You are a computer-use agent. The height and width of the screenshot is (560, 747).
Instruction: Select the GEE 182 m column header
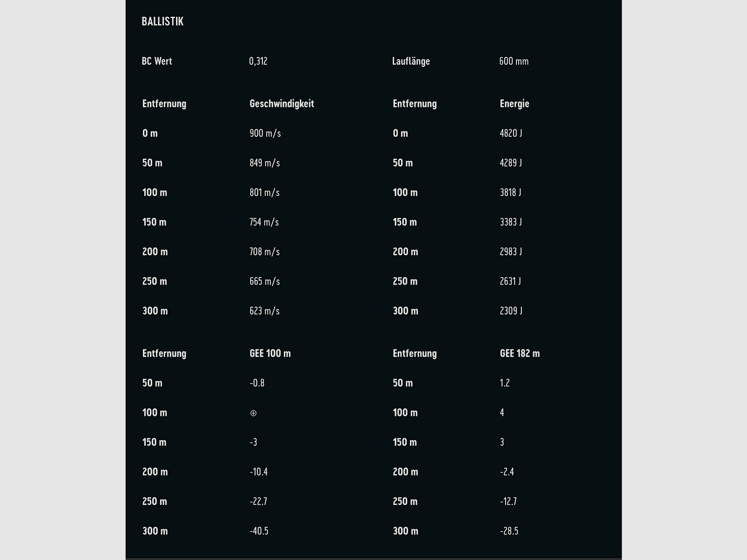[x=520, y=353]
